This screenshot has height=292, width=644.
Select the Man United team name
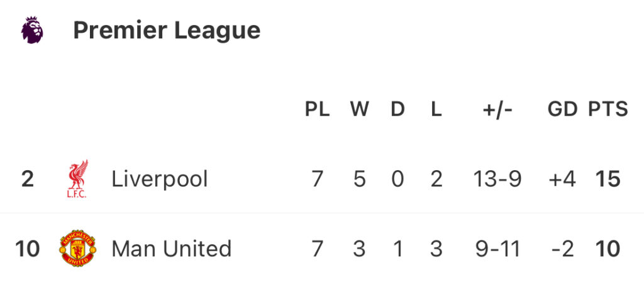coord(172,249)
